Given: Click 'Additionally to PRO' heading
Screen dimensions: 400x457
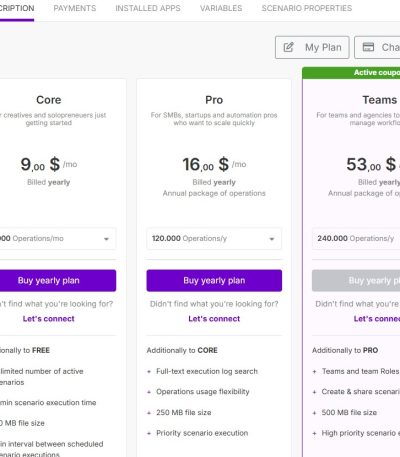Looking at the screenshot, I should point(345,350).
